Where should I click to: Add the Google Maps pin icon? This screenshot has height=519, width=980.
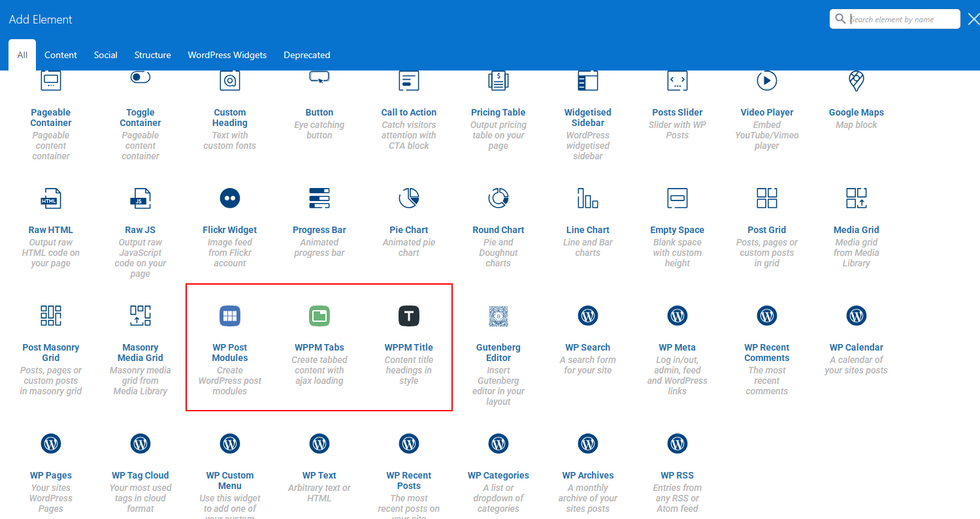[857, 80]
